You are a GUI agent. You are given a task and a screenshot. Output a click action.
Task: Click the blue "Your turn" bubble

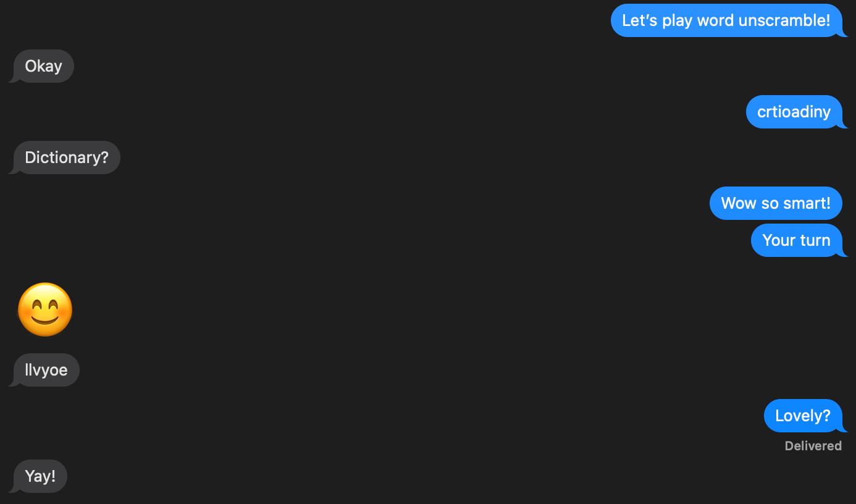[797, 240]
